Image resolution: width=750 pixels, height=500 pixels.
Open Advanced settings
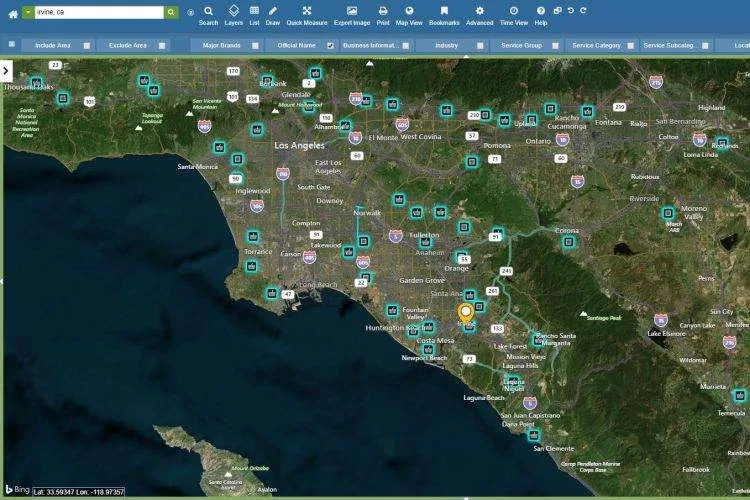click(479, 16)
